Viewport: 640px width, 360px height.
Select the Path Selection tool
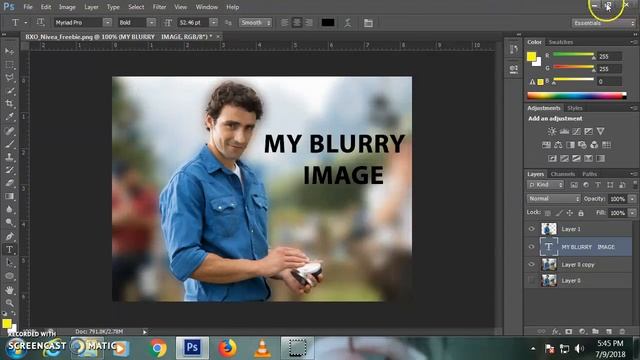(x=9, y=263)
